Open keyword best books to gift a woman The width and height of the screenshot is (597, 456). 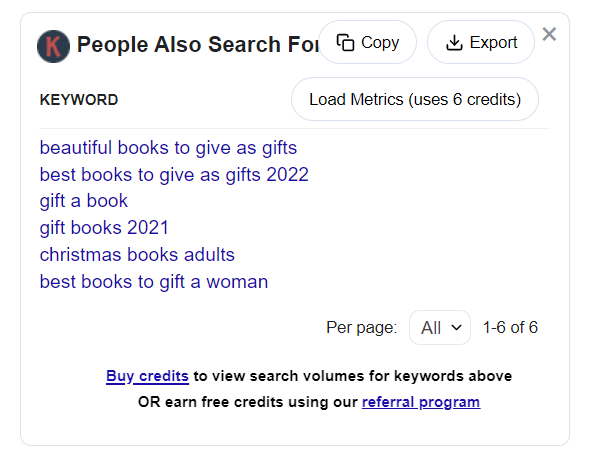(154, 282)
